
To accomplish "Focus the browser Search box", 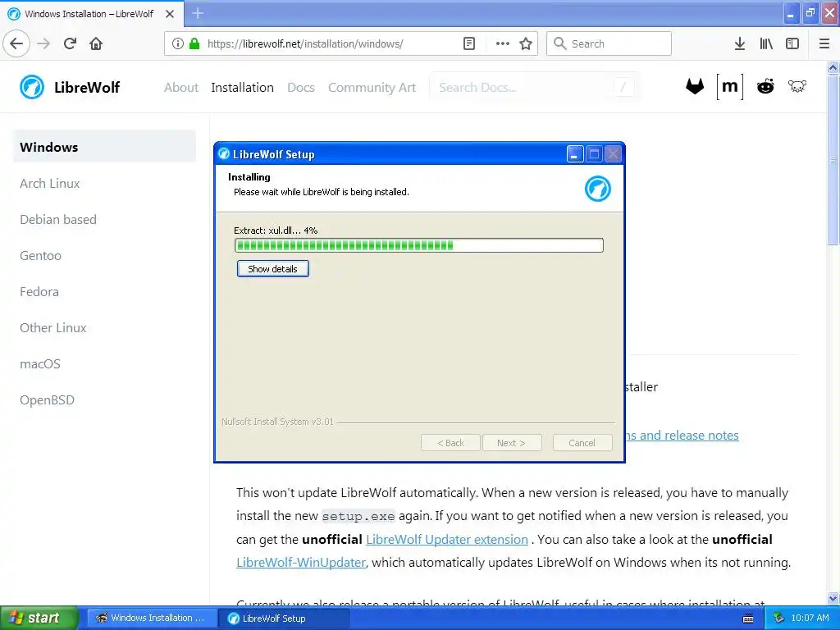I will click(609, 43).
